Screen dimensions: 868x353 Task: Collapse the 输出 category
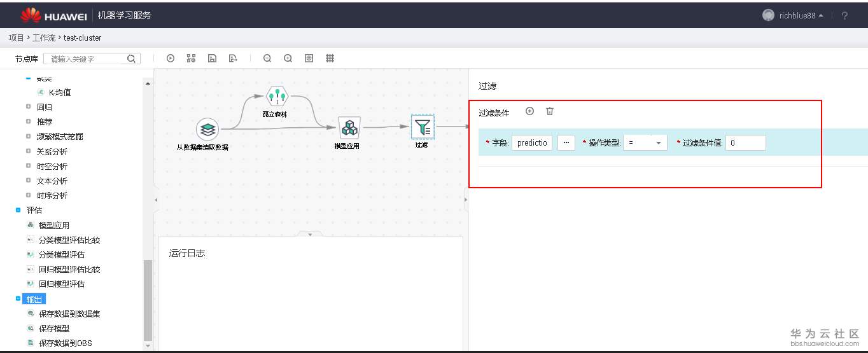click(18, 298)
